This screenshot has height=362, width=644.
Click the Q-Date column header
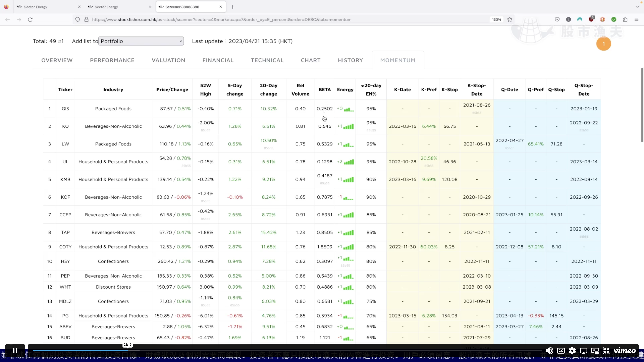click(x=510, y=89)
